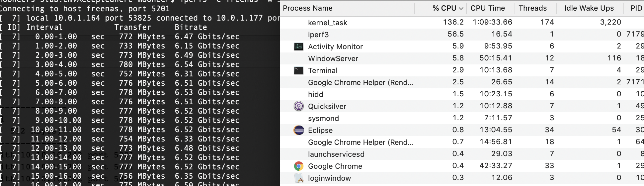Click kernel_task CPU time 1:09:33.66
Screen dimensions: 644x186
(492, 22)
